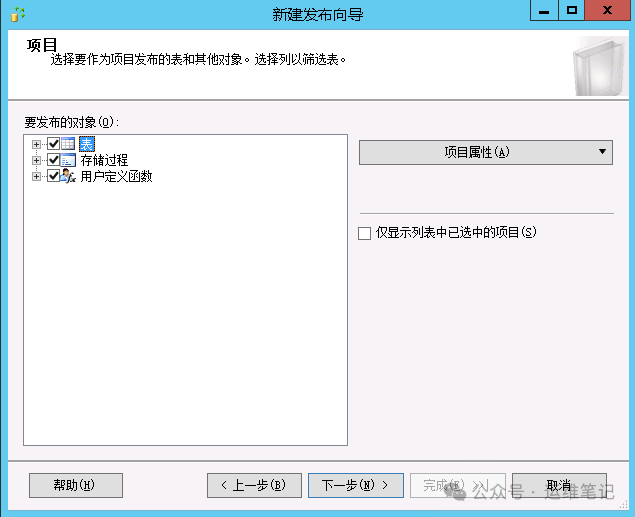Select the 存储过程 tree label
635x517 pixels.
(x=104, y=160)
